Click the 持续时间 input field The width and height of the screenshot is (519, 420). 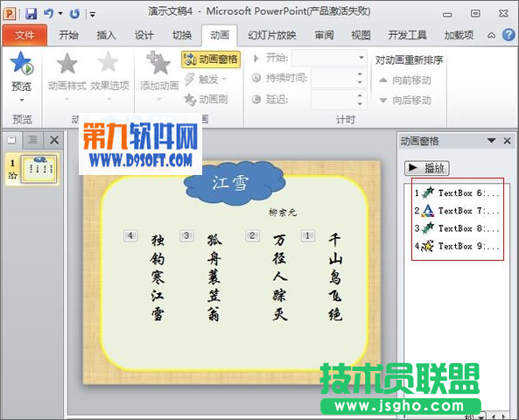[333, 79]
